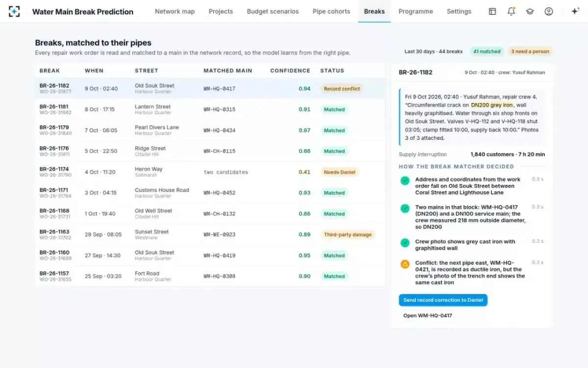Open the notifications bell

(511, 11)
